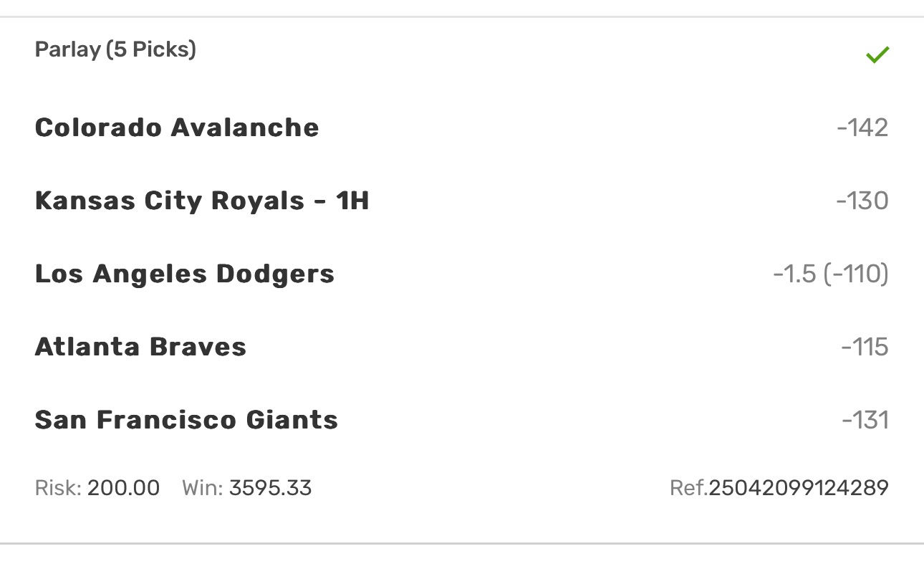Click the green won checkmark icon
The height and width of the screenshot is (579, 924).
point(877,55)
